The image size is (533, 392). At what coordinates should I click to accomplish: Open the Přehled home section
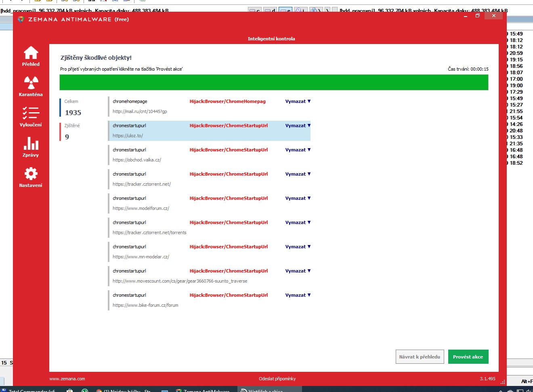(x=31, y=56)
